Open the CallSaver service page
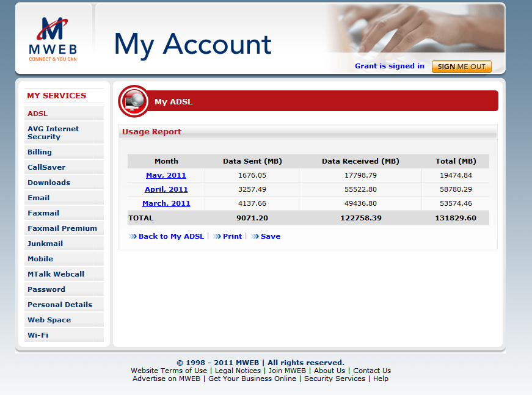532x395 pixels. pos(46,167)
